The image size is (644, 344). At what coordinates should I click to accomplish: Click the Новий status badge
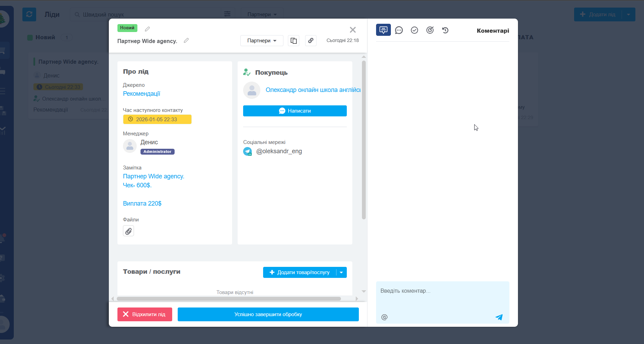click(127, 28)
